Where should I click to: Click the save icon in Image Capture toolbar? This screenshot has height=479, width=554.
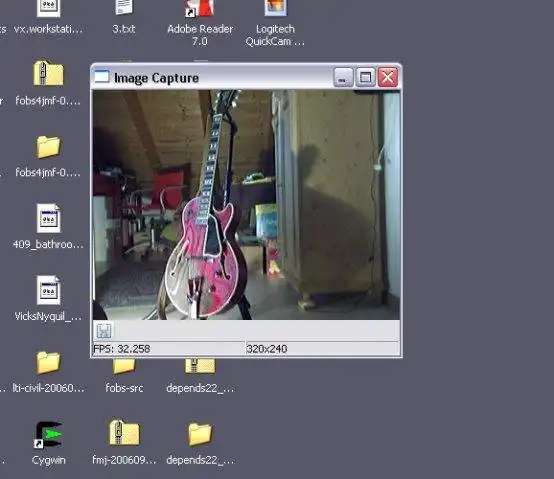tap(104, 331)
